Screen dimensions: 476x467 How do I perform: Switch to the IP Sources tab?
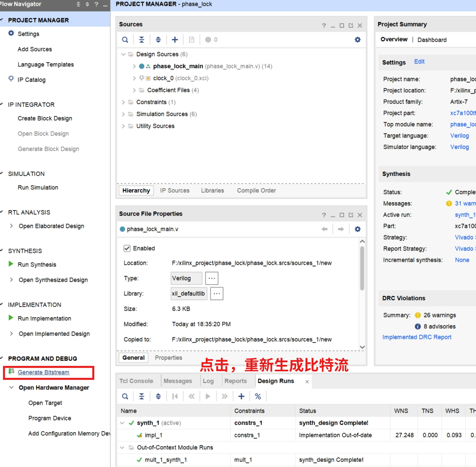pos(175,191)
